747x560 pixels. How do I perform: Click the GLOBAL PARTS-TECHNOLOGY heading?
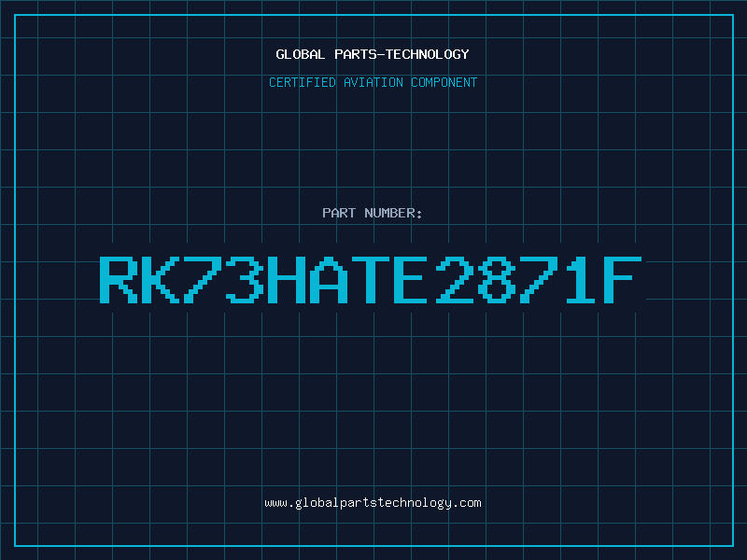coord(373,54)
